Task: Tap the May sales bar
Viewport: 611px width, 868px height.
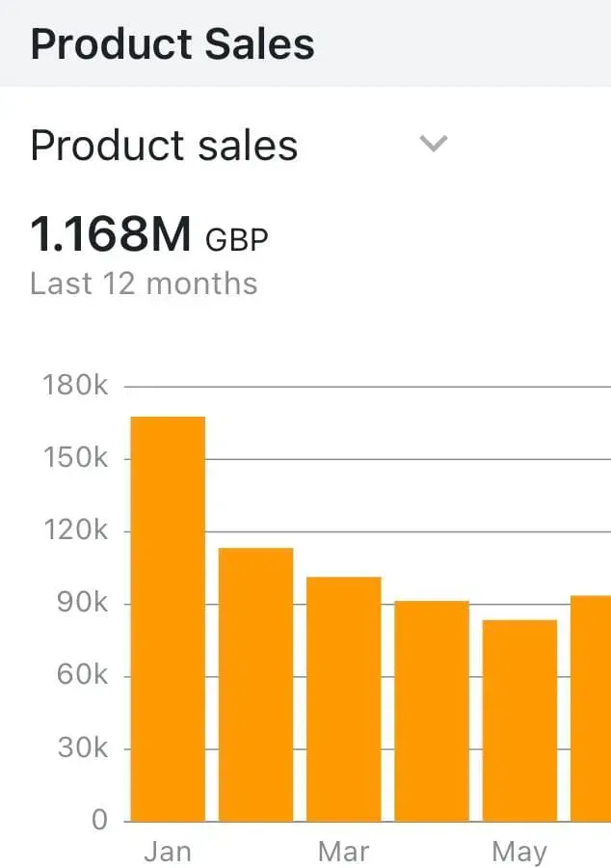Action: pyautogui.click(x=519, y=720)
